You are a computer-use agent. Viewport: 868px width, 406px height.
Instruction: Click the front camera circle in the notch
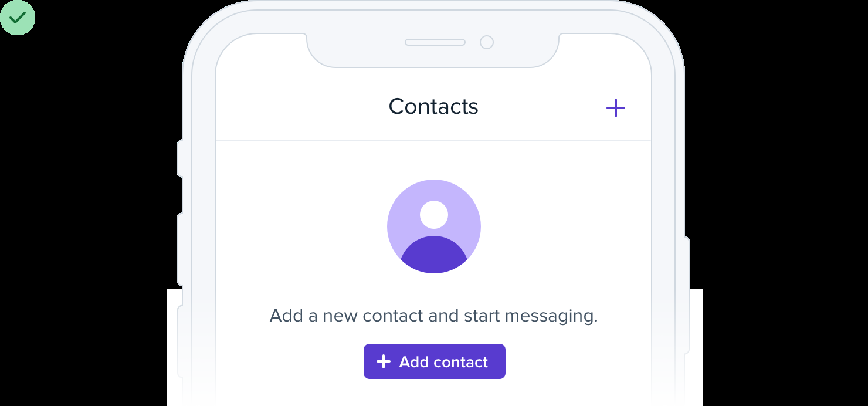pyautogui.click(x=487, y=42)
